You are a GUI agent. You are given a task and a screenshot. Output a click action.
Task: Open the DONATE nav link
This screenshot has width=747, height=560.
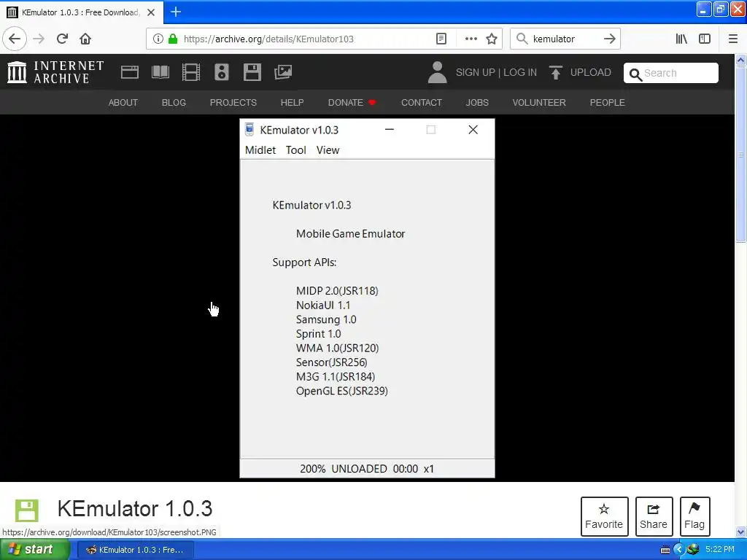tap(352, 102)
